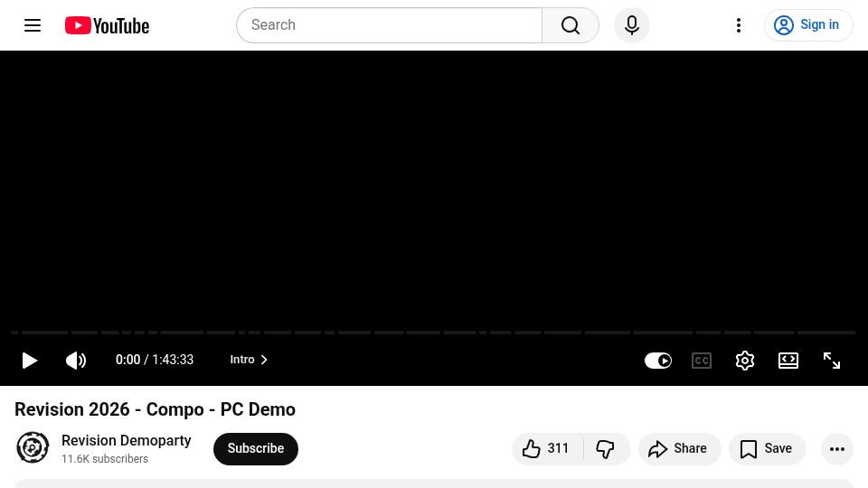Like the video (311 likes)
This screenshot has height=488, width=868.
coord(547,449)
